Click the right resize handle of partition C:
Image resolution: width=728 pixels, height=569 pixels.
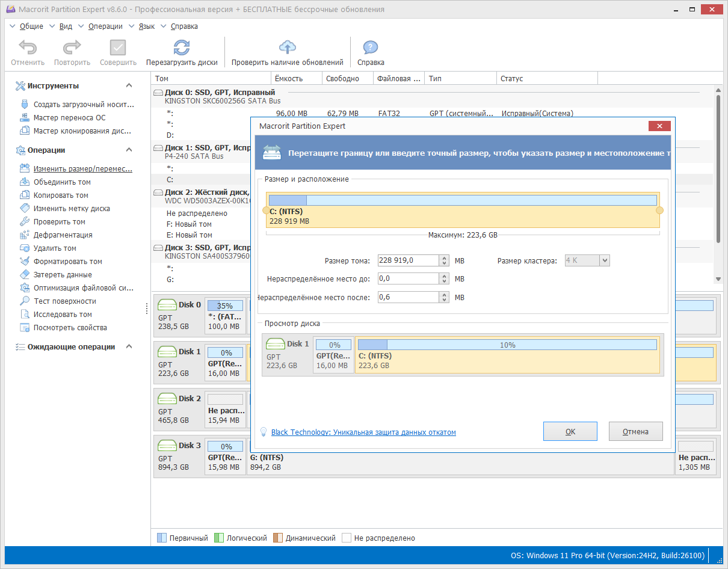[659, 211]
